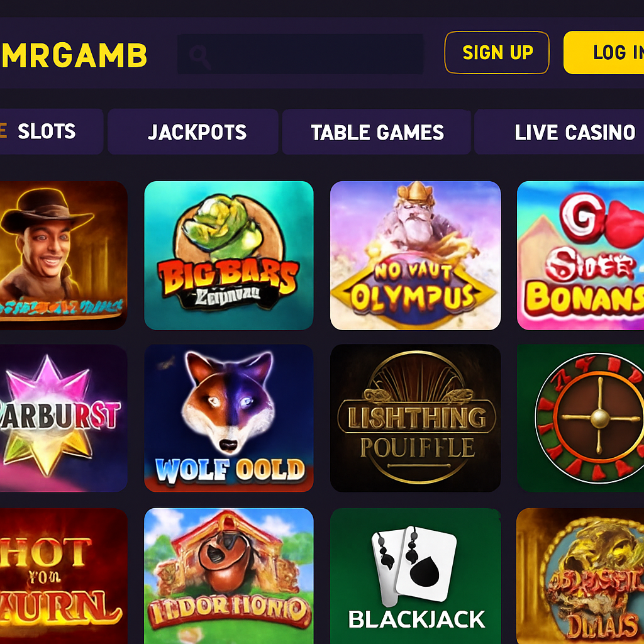
Task: Open the MRGAMB logo home link
Action: coord(74,55)
